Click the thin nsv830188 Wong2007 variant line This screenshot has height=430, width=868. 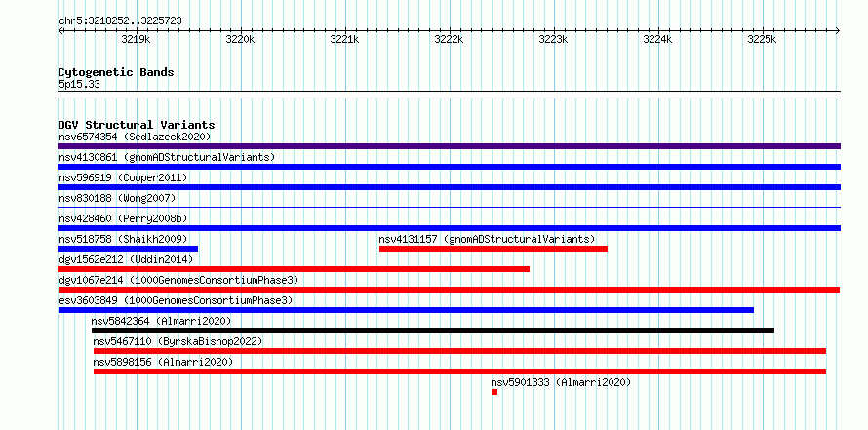[449, 208]
